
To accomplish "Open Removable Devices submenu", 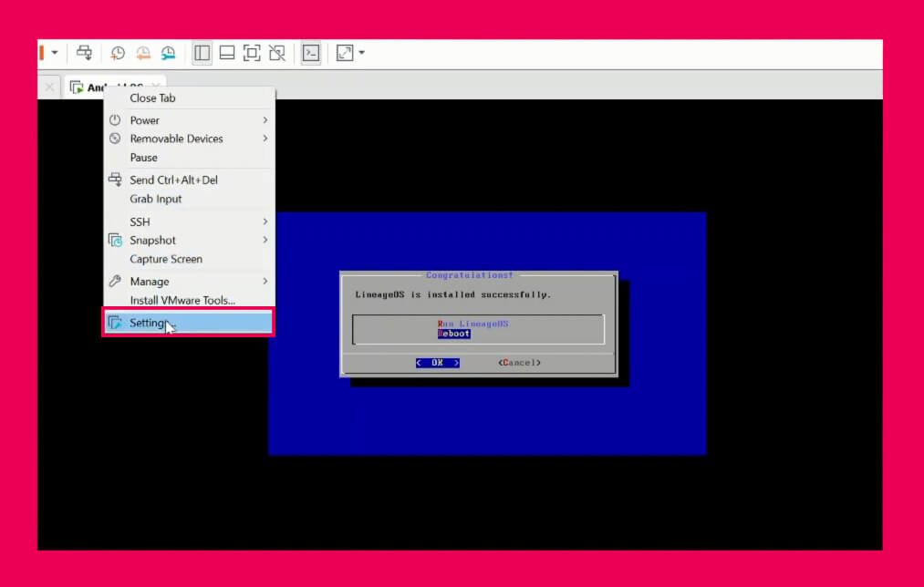I will [x=190, y=139].
